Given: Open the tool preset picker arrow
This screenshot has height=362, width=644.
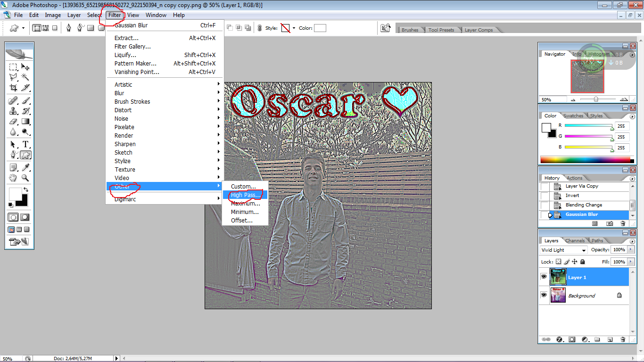Looking at the screenshot, I should (23, 28).
